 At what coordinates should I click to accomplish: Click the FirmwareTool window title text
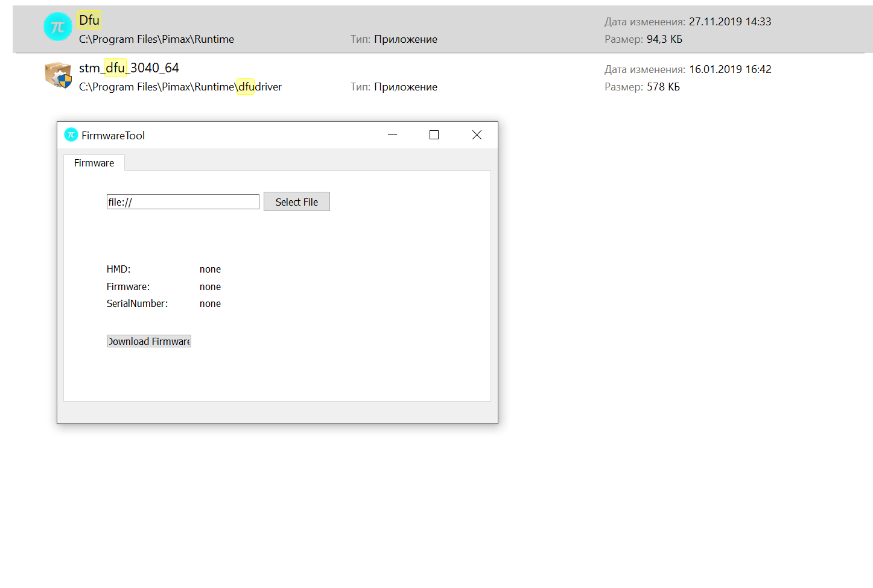[113, 136]
